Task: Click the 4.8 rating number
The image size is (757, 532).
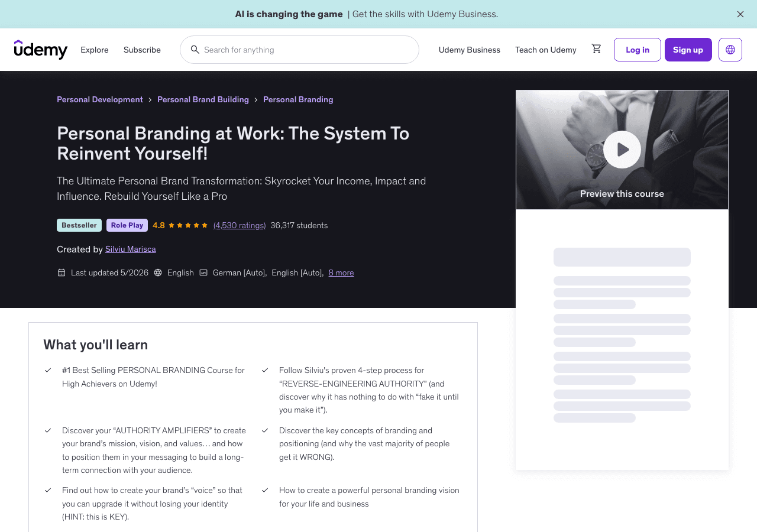Action: (x=158, y=225)
